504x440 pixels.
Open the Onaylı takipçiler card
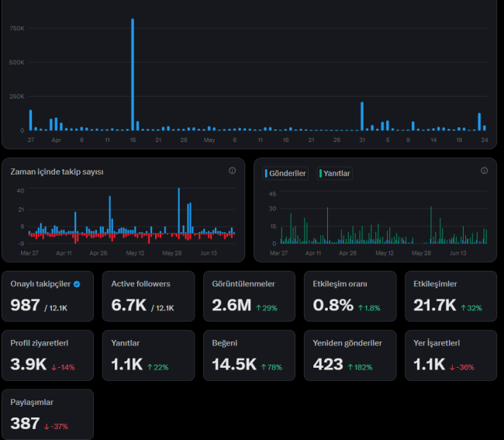47,296
